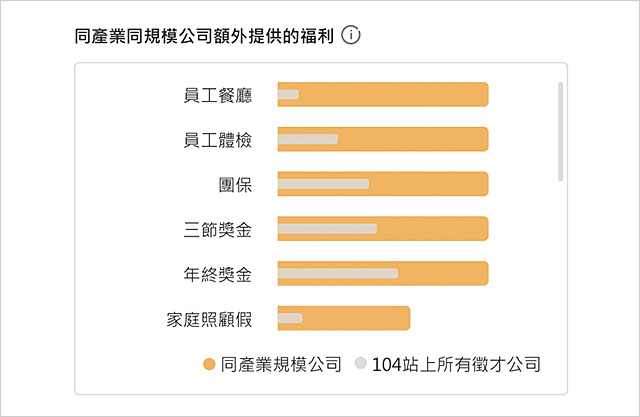Select the 同產業規模公司 legend label
Screen dimensions: 640x417
281,364
